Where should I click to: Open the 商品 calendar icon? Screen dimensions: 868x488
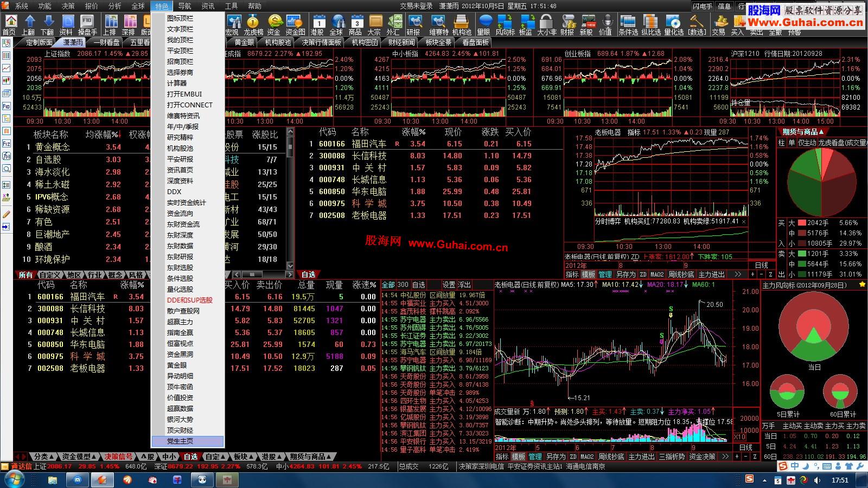tap(356, 25)
